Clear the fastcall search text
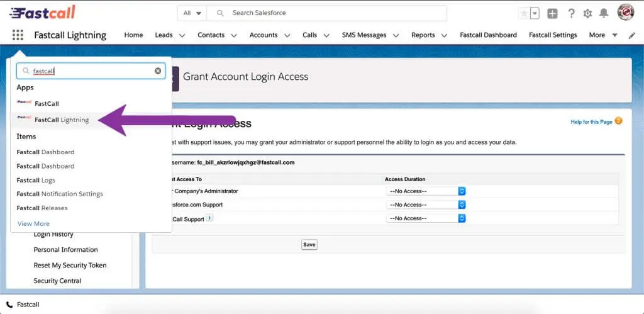The image size is (644, 314). coord(158,71)
